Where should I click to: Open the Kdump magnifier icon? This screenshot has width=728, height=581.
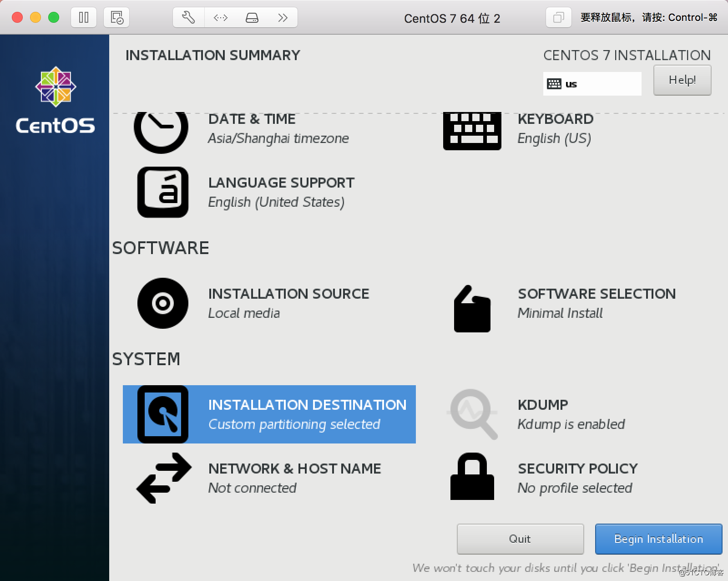[x=473, y=414]
